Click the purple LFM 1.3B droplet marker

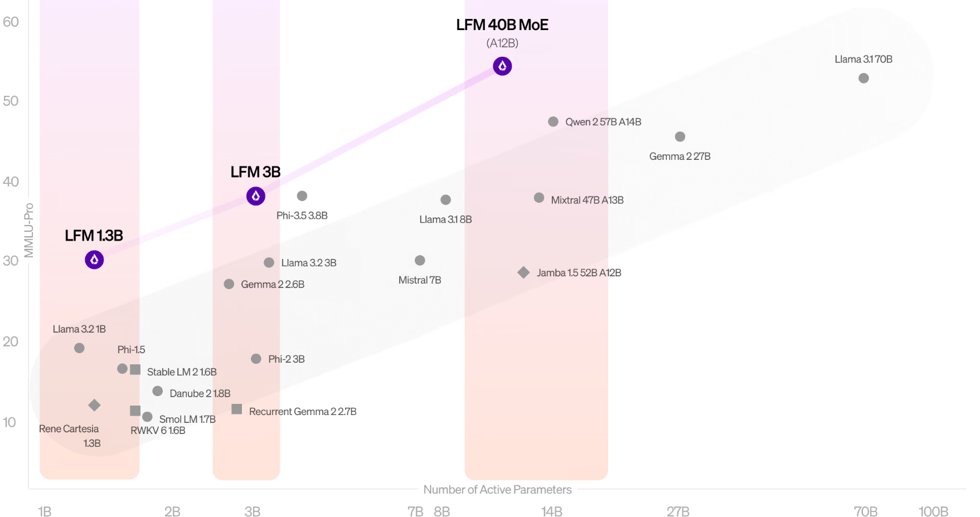click(x=94, y=260)
